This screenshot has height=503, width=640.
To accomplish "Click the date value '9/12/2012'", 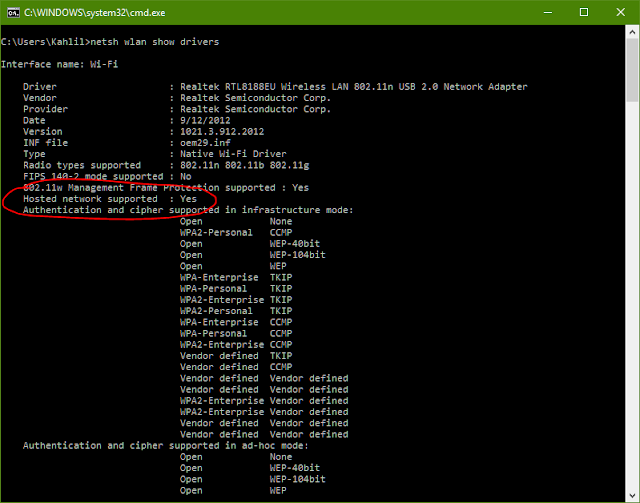I will [x=205, y=120].
